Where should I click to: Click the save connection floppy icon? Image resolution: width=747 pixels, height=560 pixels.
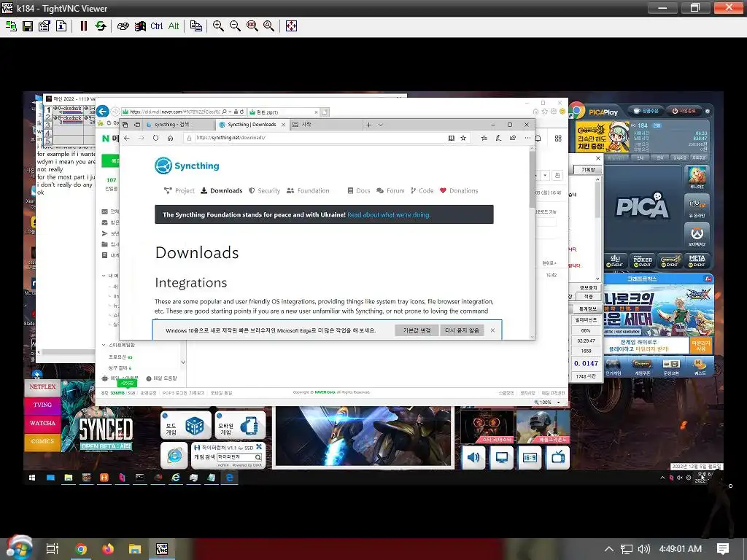pyautogui.click(x=28, y=26)
